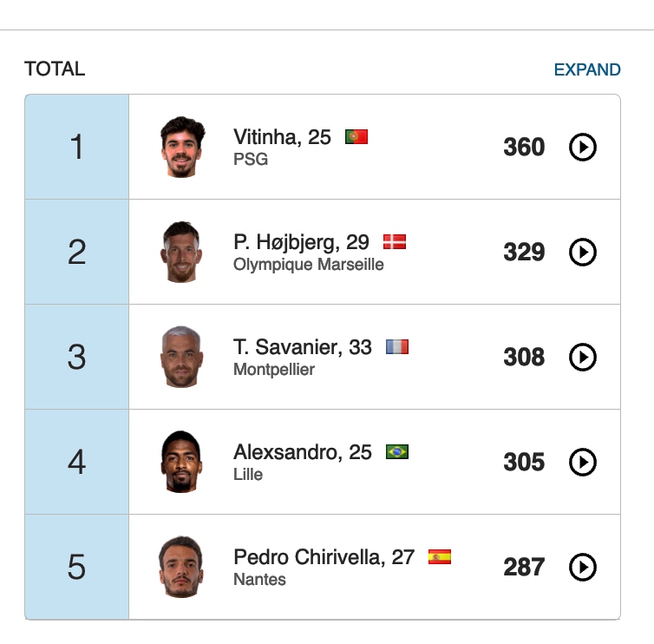Click Spain flag beside Pedro Chirivella
The height and width of the screenshot is (644, 654).
point(440,557)
